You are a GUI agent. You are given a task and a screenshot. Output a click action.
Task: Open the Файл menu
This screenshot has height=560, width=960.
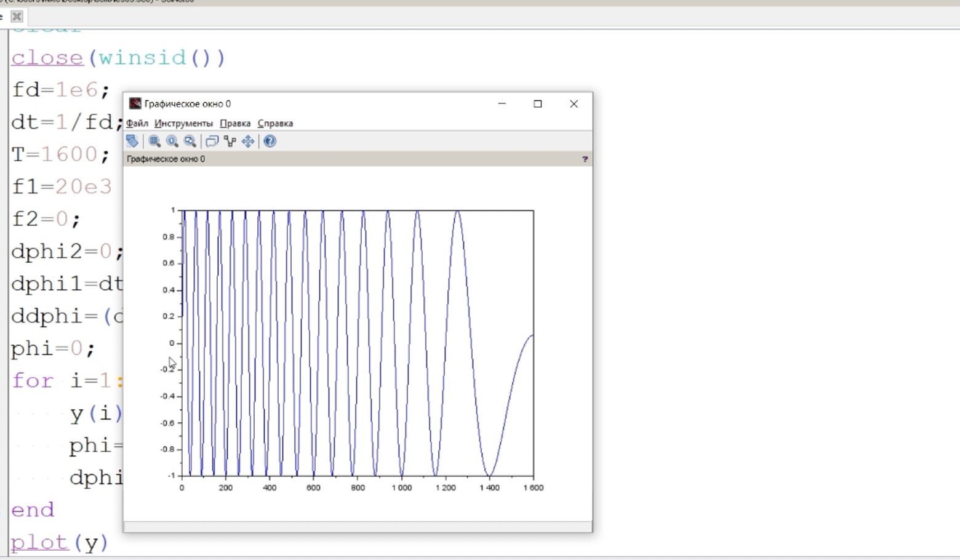click(137, 123)
